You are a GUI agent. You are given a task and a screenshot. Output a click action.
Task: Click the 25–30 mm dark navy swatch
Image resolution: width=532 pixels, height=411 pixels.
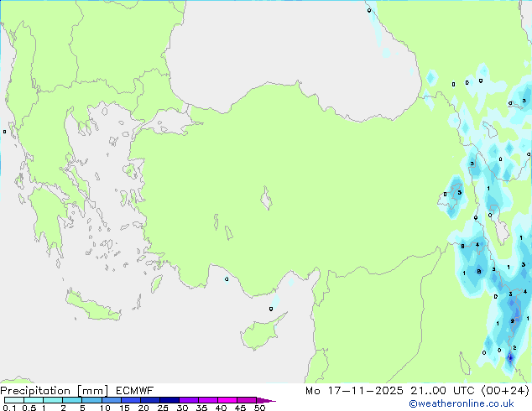(x=169, y=400)
